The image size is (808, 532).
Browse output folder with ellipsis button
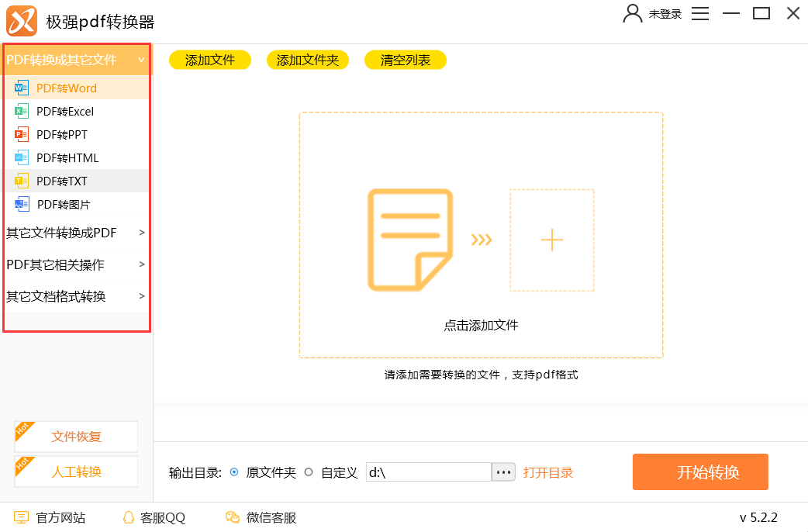503,472
